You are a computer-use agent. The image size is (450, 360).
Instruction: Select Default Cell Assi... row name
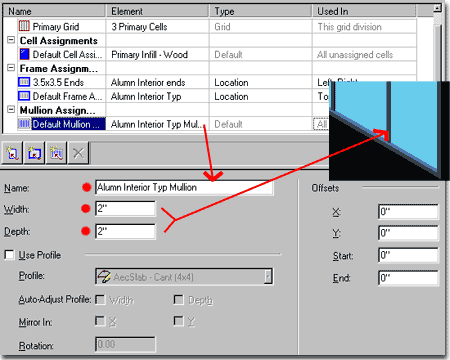click(67, 54)
